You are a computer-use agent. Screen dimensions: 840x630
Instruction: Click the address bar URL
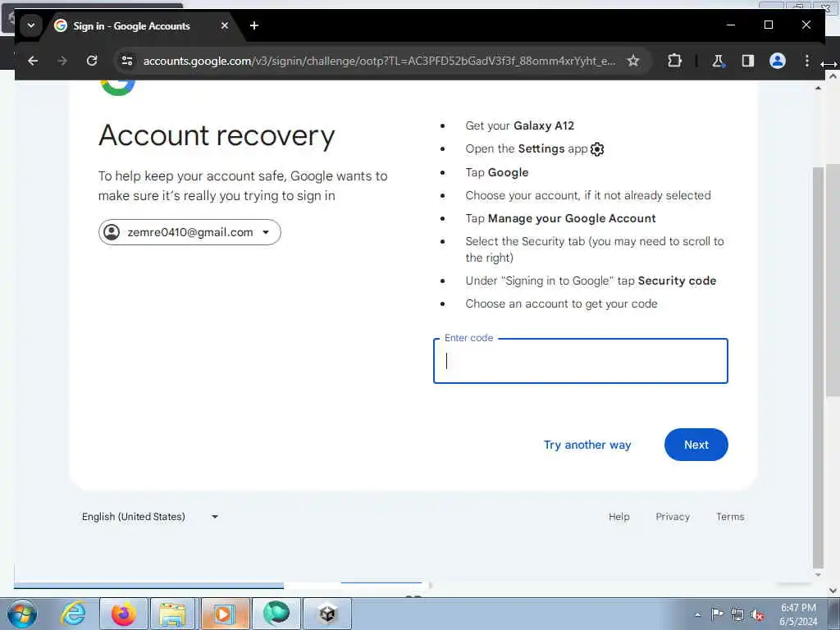pyautogui.click(x=379, y=61)
